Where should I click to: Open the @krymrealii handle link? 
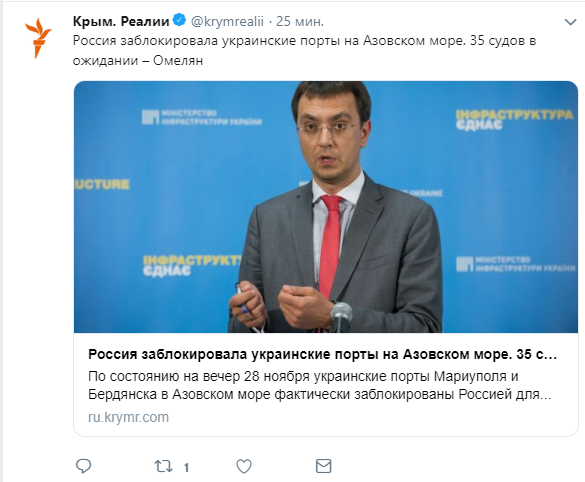(x=227, y=21)
